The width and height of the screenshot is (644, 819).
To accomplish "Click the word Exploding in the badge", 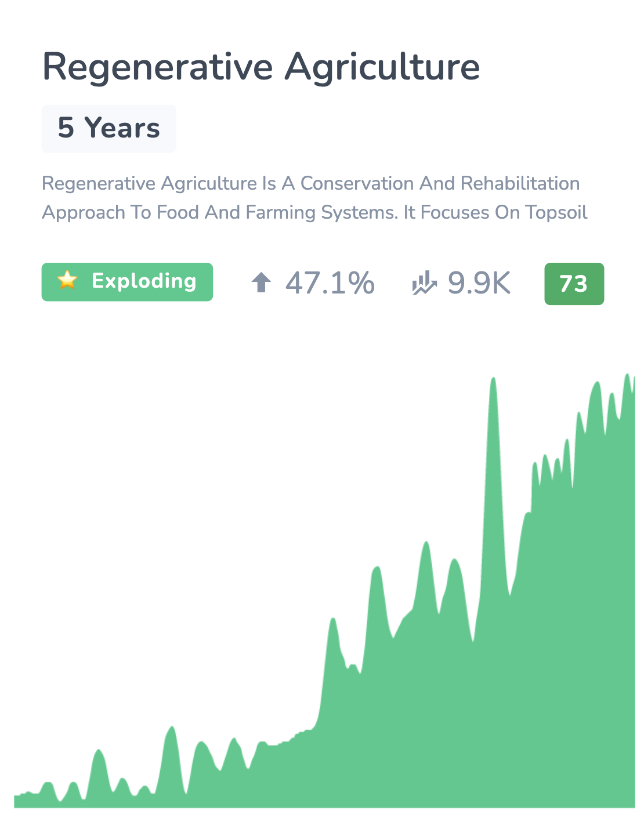I will (144, 281).
